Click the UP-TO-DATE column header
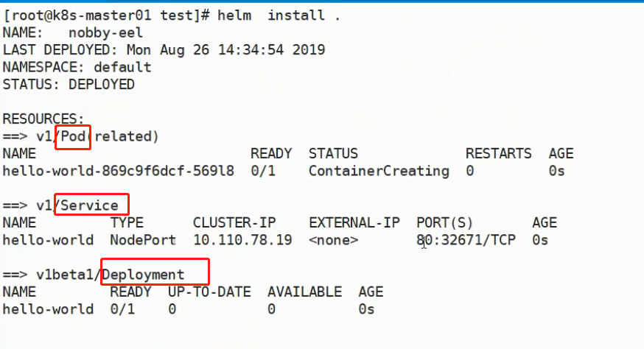The height and width of the screenshot is (349, 644). (x=209, y=292)
